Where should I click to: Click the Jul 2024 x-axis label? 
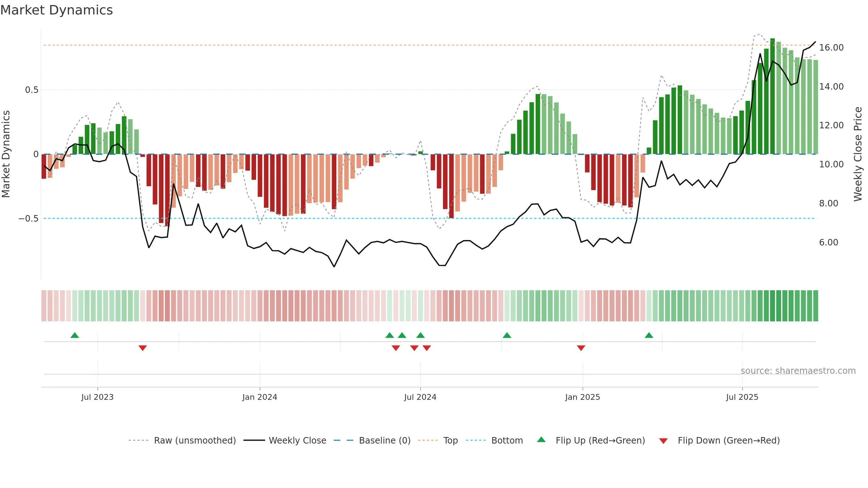tap(420, 397)
